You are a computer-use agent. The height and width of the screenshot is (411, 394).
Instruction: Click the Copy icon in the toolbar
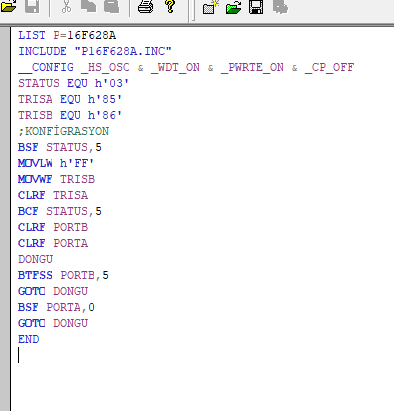point(88,7)
